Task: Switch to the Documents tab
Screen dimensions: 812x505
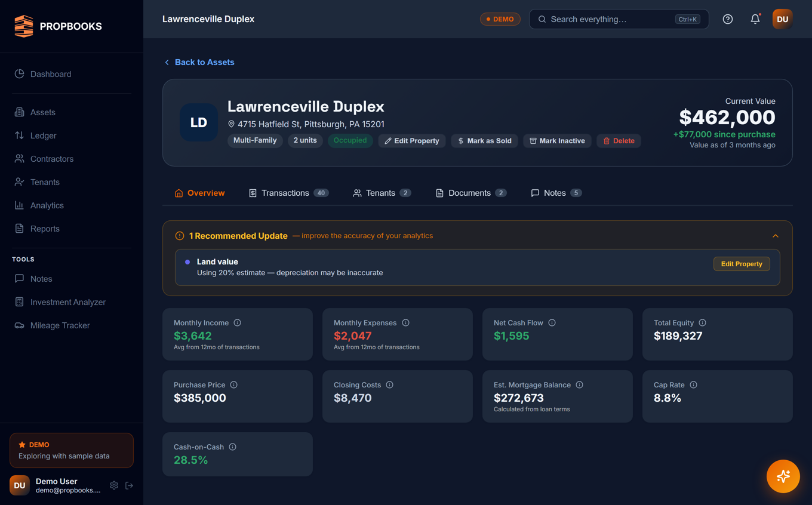Action: click(x=471, y=193)
